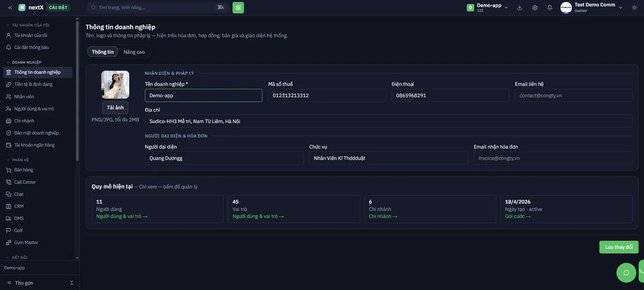Screen dimensions: 644x290
Task: Collapse the sidebar with the double-chevron icon
Action: [x=10, y=7]
